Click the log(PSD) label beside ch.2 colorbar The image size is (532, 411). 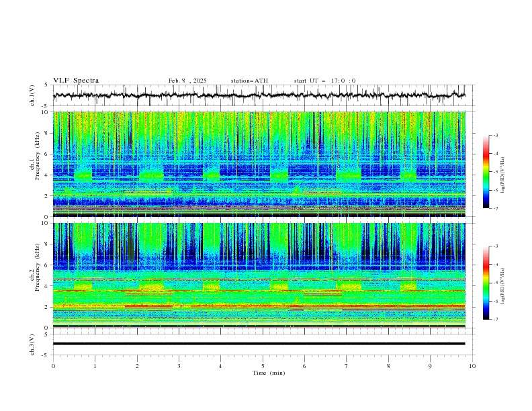(502, 285)
